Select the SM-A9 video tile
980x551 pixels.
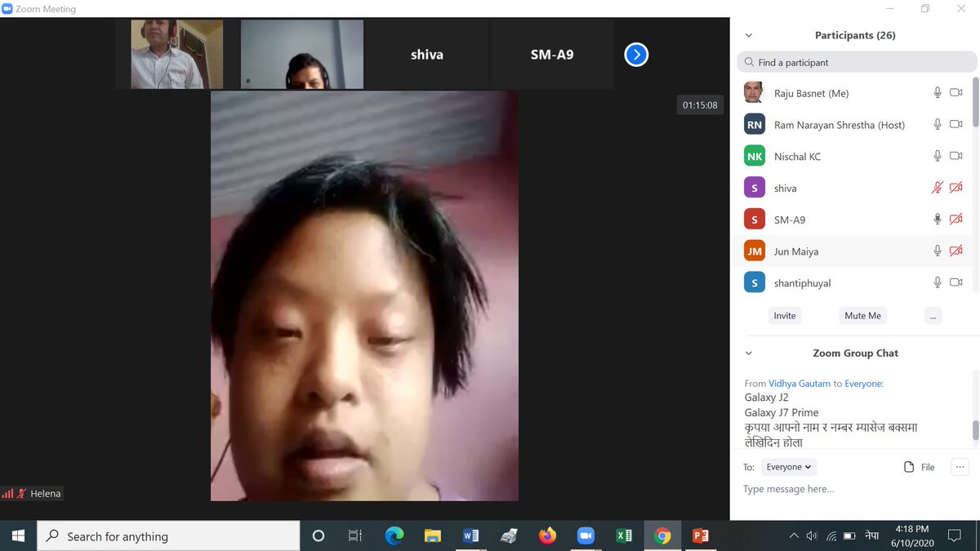pos(552,55)
